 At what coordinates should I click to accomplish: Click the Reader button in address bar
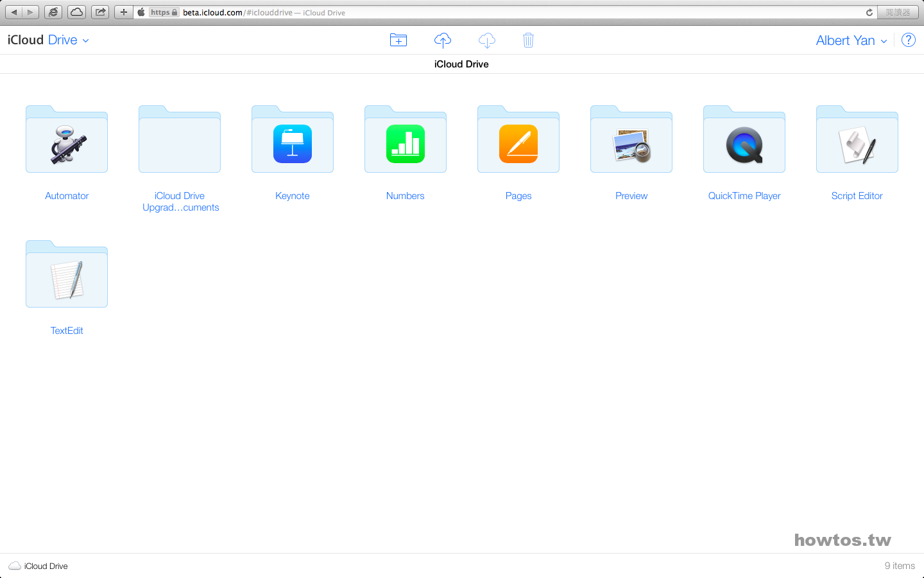[898, 12]
